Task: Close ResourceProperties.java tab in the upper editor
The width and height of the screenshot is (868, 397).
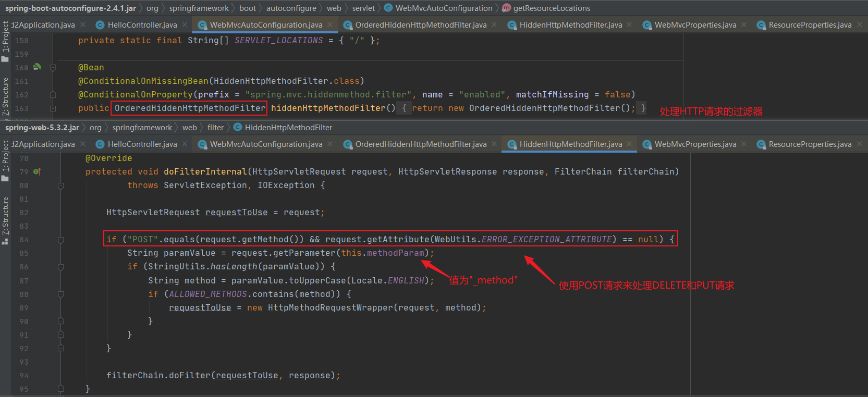Action: click(859, 24)
